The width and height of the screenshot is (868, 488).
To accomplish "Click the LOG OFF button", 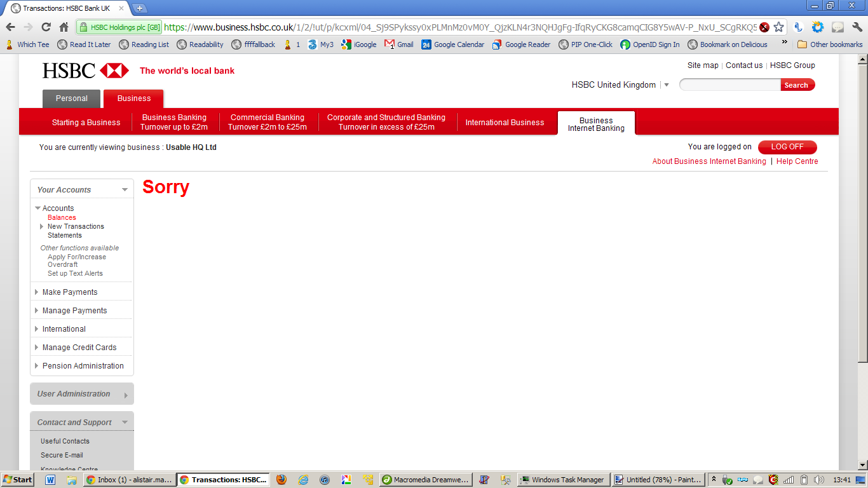I will pos(787,147).
